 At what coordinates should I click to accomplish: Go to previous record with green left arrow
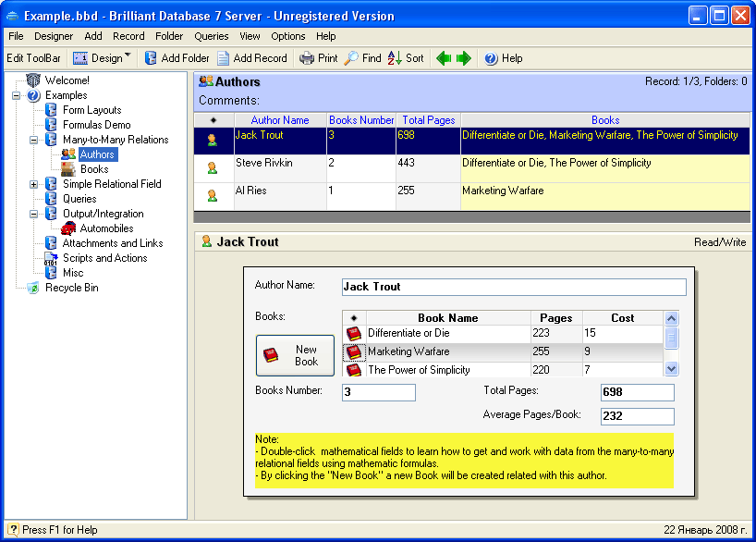pyautogui.click(x=444, y=58)
